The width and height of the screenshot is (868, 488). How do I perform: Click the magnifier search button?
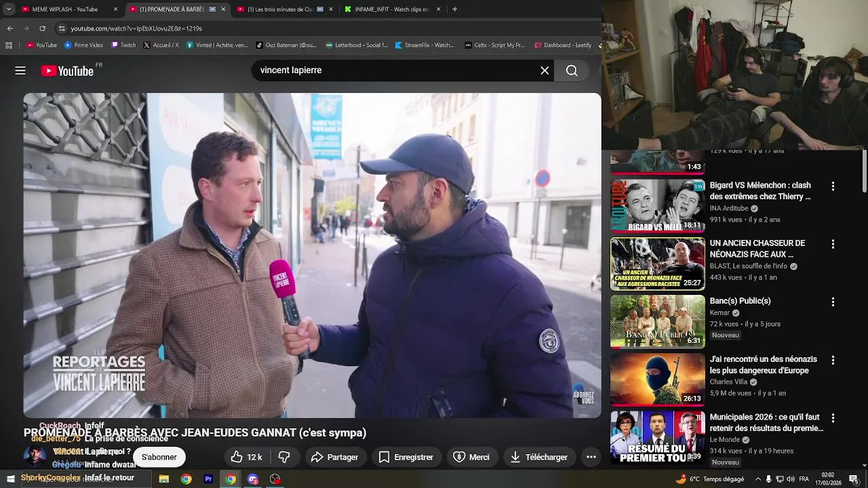(x=572, y=70)
